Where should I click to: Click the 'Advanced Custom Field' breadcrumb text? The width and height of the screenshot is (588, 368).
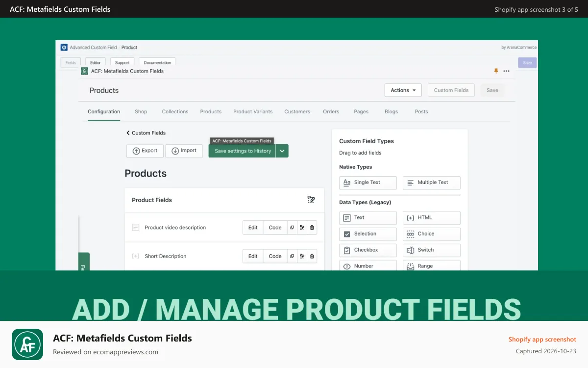point(93,48)
